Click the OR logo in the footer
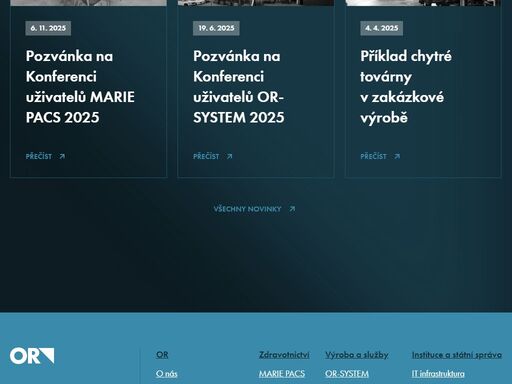 (32, 356)
